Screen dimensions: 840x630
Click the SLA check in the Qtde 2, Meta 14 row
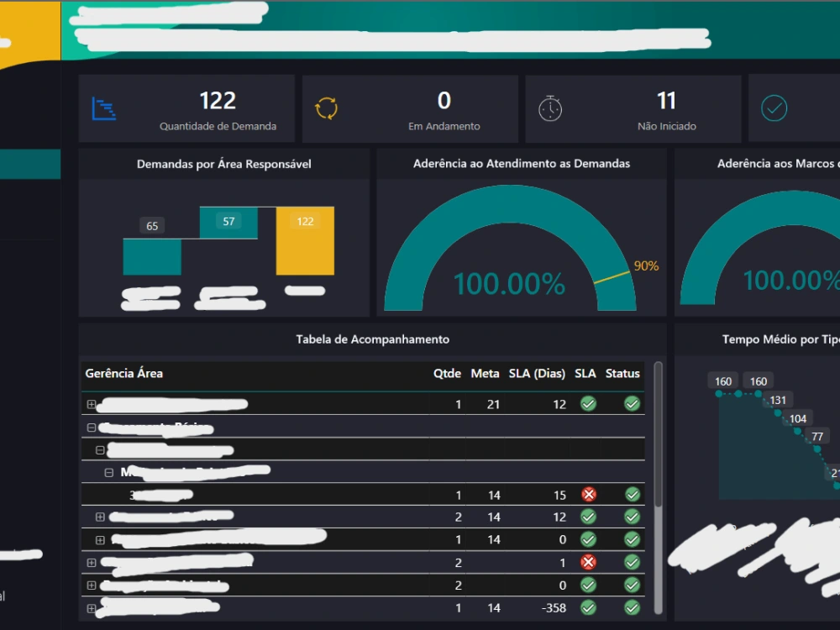pyautogui.click(x=589, y=517)
